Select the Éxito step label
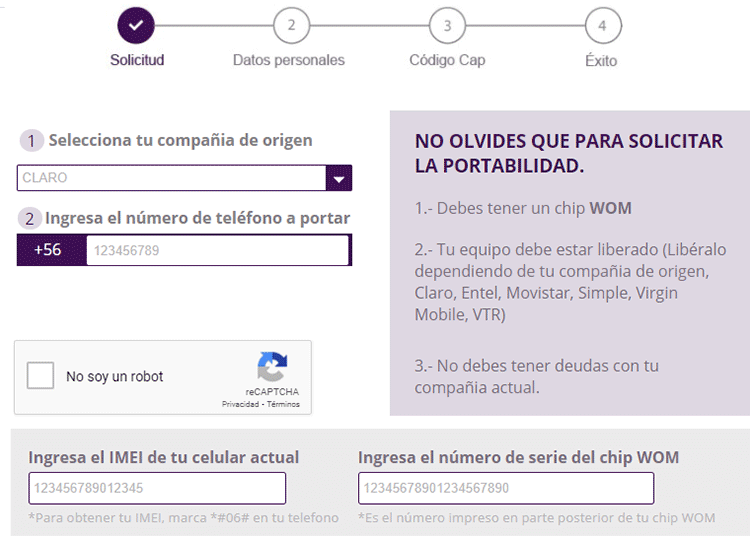 click(x=601, y=61)
